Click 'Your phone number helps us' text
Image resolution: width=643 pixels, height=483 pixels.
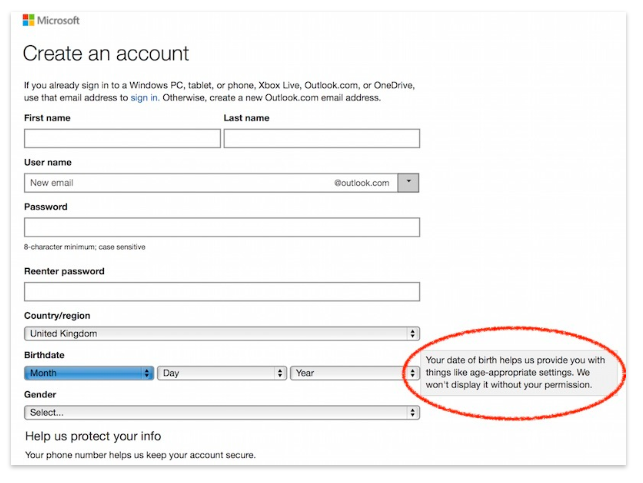coord(140,455)
